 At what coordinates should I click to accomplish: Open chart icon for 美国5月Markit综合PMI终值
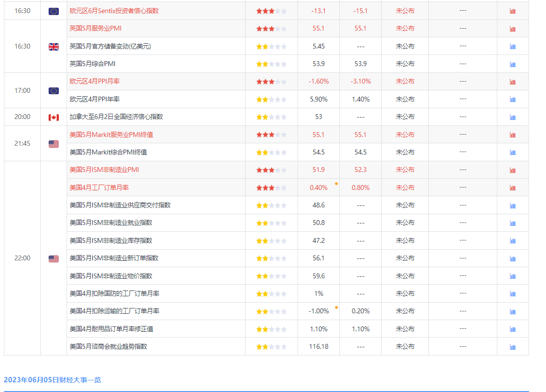point(512,152)
